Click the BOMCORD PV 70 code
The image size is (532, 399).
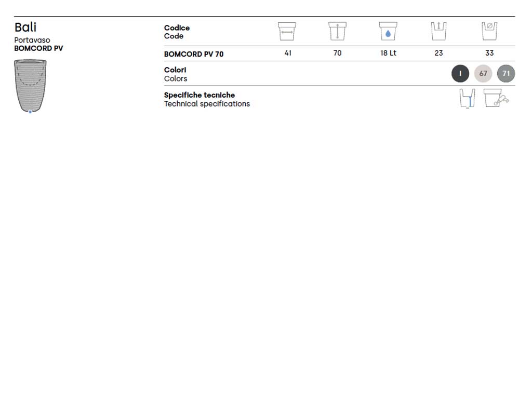(x=194, y=54)
